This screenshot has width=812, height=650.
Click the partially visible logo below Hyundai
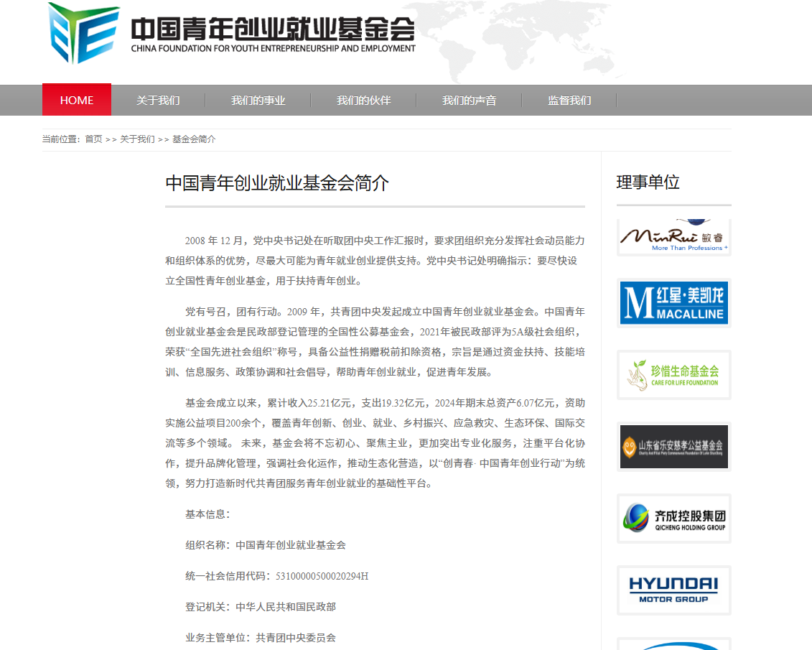(673, 644)
